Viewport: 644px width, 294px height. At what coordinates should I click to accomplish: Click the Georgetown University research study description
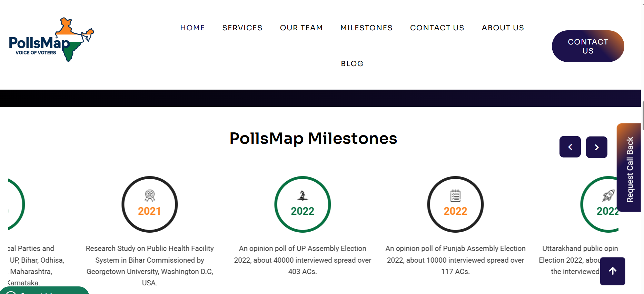150,265
